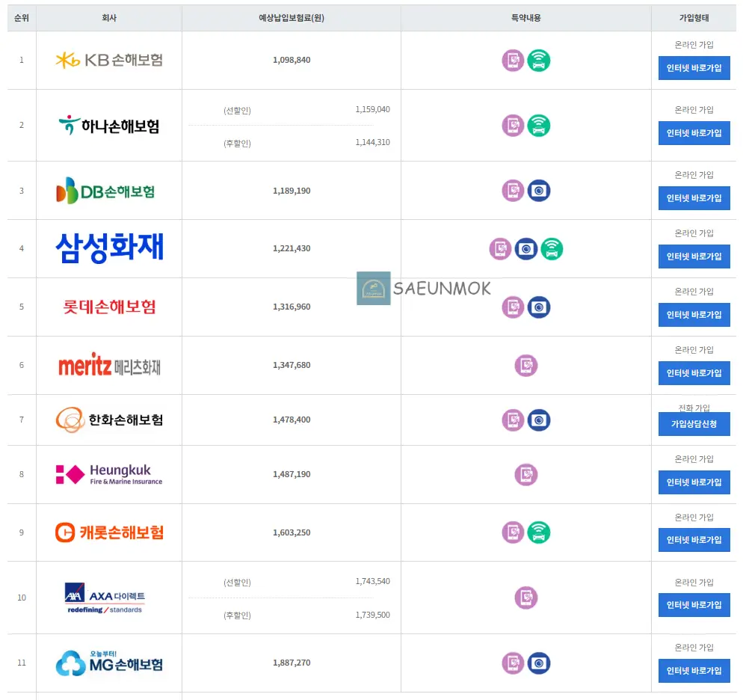The height and width of the screenshot is (700, 743).
Task: Click the navy blackbox camera icon in MG손해보험 row
Action: click(x=539, y=663)
